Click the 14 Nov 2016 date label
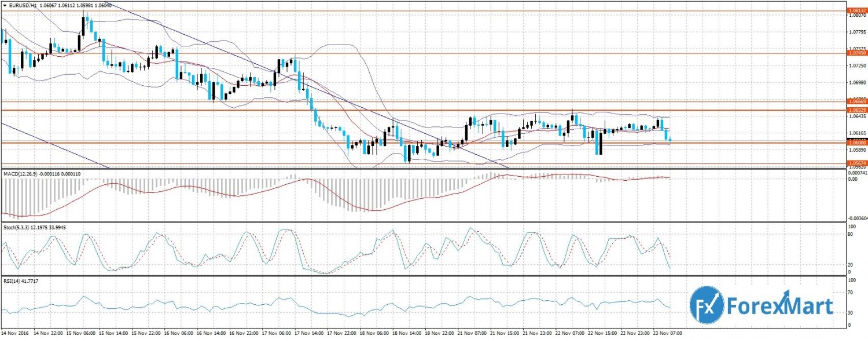 (x=14, y=334)
